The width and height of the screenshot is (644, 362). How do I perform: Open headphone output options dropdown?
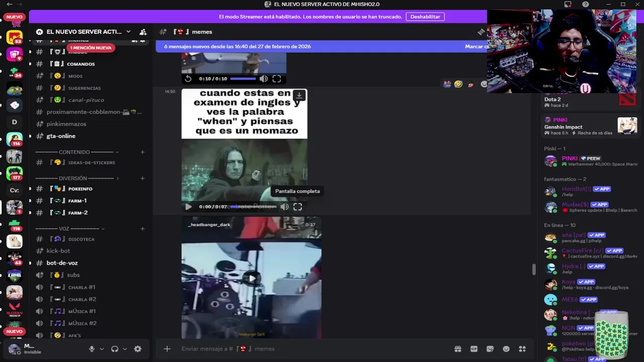[125, 349]
